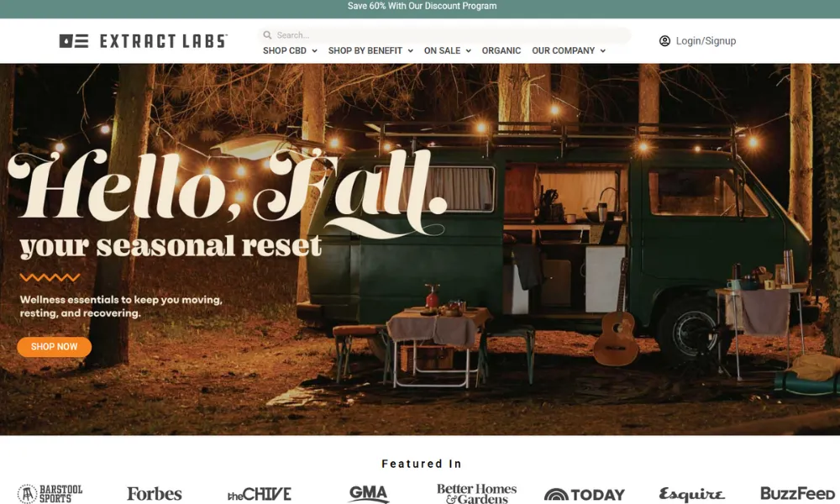Click the Today show logo
The width and height of the screenshot is (840, 504).
coord(585,495)
